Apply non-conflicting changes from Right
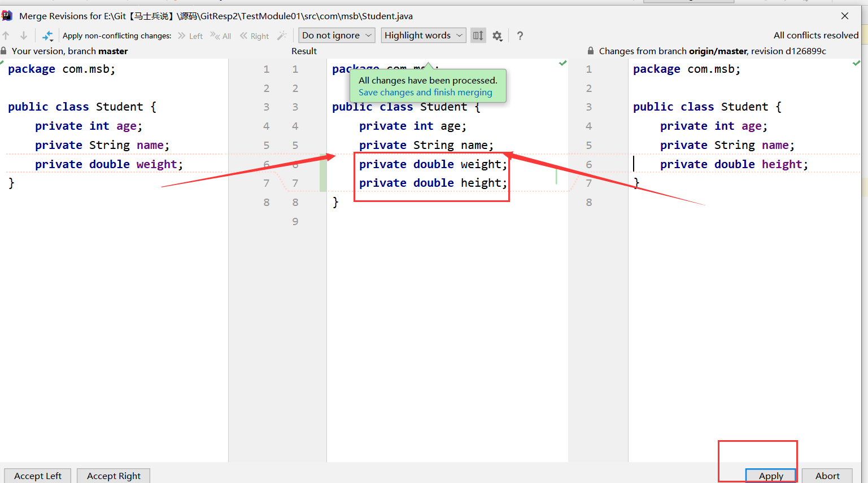This screenshot has width=868, height=483. (x=254, y=36)
